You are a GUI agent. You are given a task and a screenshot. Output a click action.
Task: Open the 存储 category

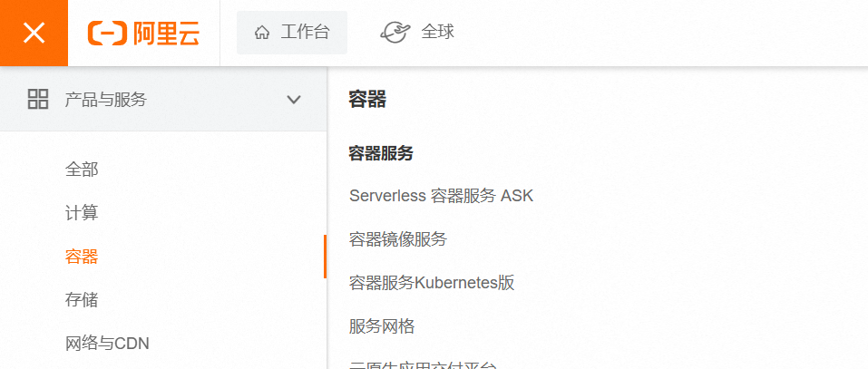82,300
